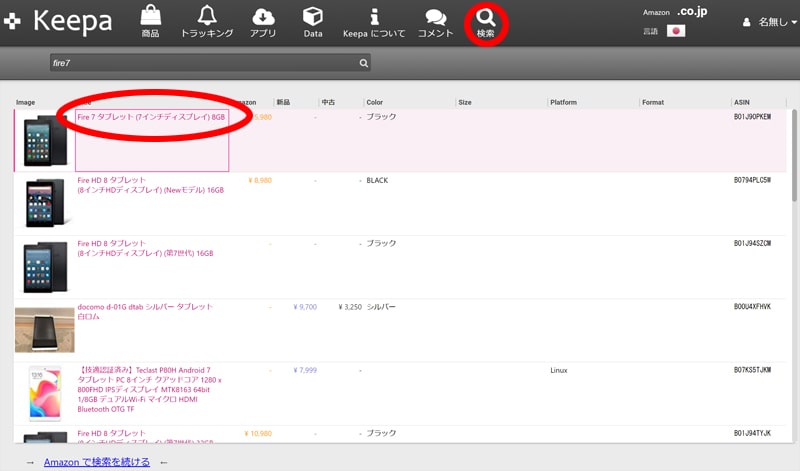The height and width of the screenshot is (471, 800).
Task: Open Fire HD 8 (Newモデル) 16GB product
Action: point(151,185)
